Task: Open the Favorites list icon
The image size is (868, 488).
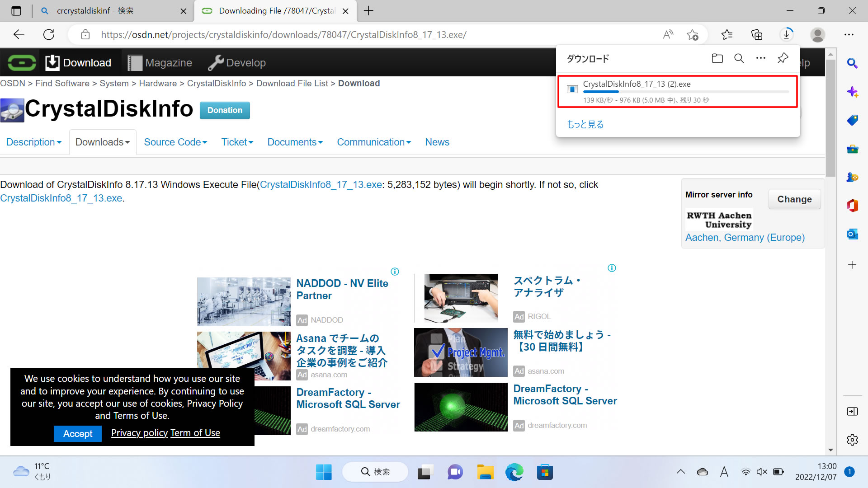Action: (727, 34)
